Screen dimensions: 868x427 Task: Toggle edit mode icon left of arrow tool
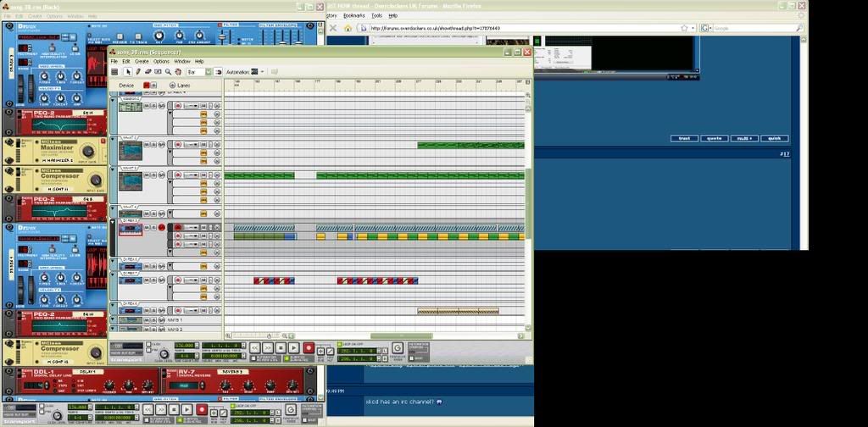pyautogui.click(x=114, y=72)
